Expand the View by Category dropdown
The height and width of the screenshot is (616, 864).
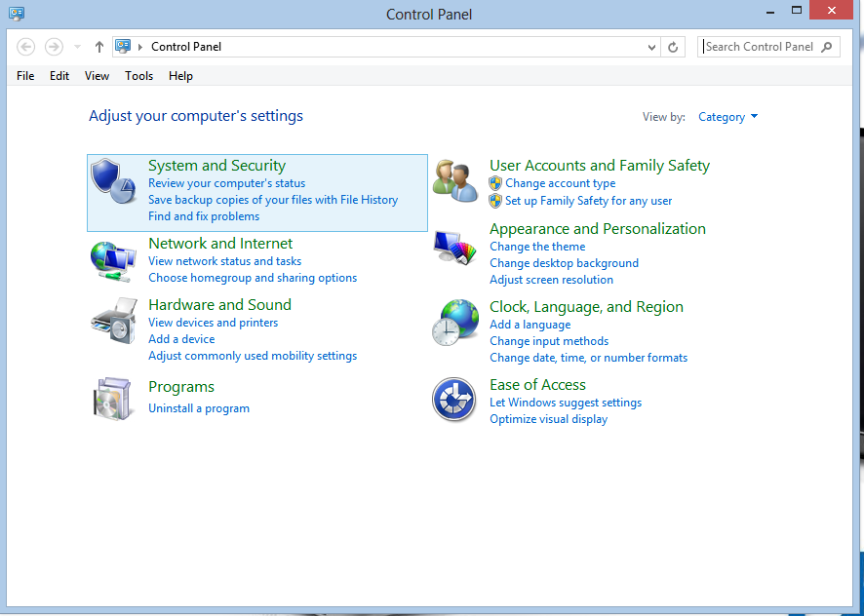point(727,117)
